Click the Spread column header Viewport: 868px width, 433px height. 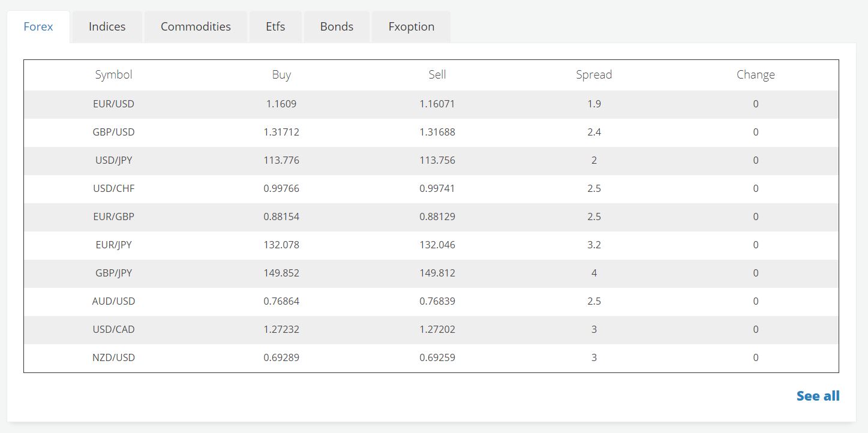pyautogui.click(x=594, y=75)
